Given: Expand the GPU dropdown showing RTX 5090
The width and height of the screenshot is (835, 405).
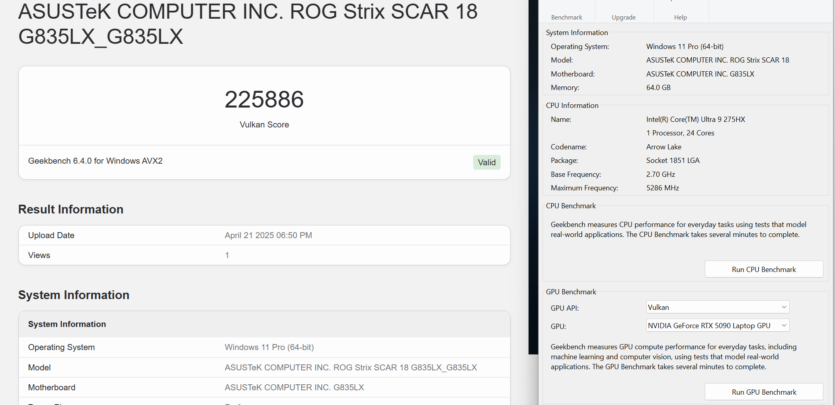Looking at the screenshot, I should [x=718, y=325].
